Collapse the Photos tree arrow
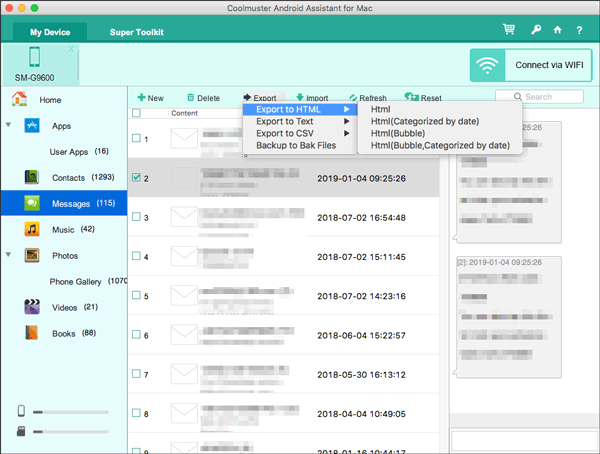The image size is (600, 454). [x=8, y=254]
